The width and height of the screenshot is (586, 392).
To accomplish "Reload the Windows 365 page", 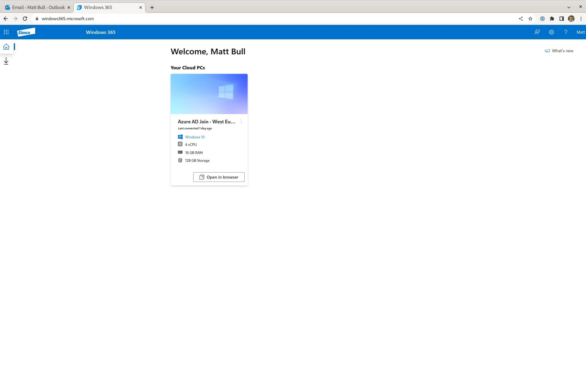I will pos(25,19).
